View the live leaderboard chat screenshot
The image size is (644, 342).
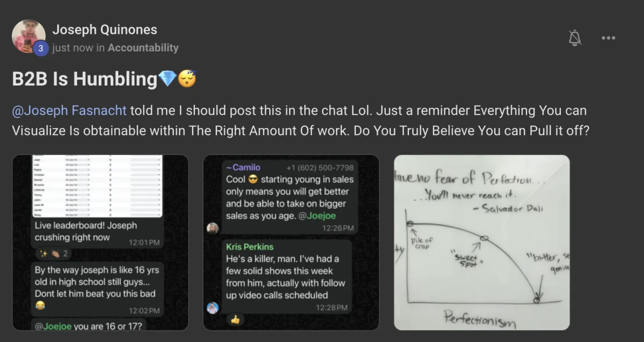(x=100, y=242)
